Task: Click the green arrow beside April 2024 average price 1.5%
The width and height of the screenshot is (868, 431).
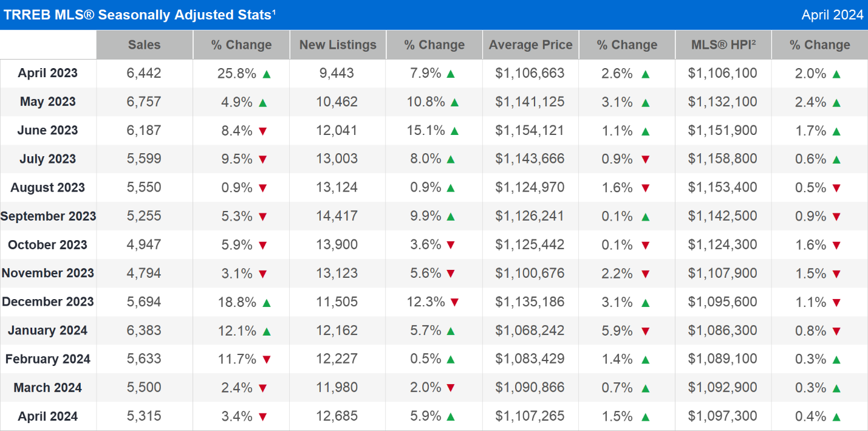Action: point(645,417)
